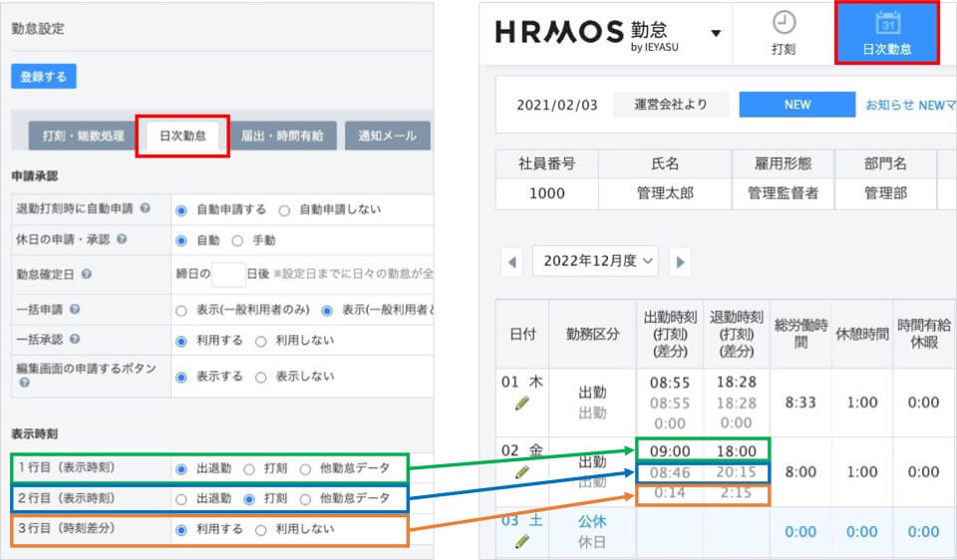Select 自動 for 休日の申請・承認

point(180,241)
